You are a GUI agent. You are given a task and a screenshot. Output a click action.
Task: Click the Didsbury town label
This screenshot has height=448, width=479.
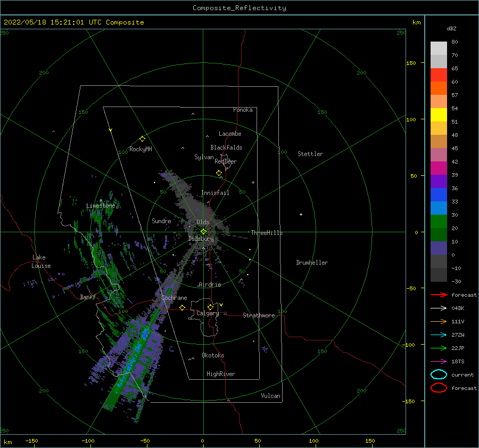pyautogui.click(x=201, y=239)
